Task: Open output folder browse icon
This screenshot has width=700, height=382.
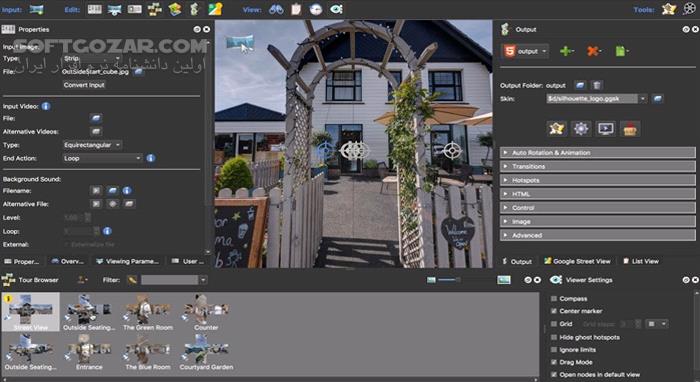Action: [x=580, y=85]
